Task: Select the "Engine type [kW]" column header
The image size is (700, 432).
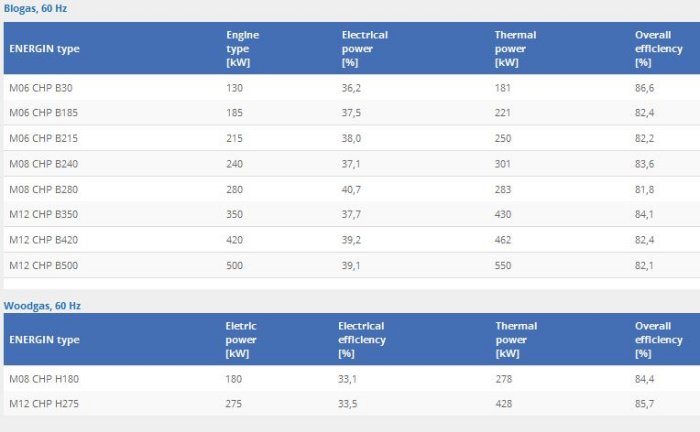Action: pos(242,48)
